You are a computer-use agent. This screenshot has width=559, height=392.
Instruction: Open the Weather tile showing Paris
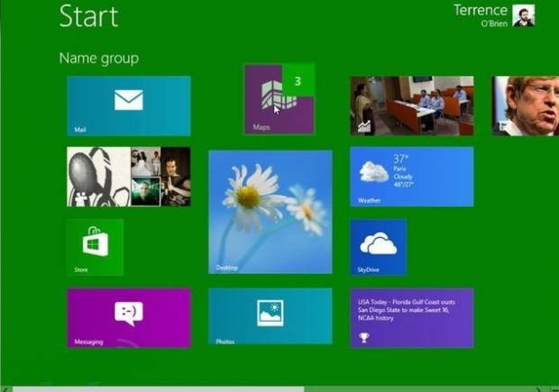click(x=412, y=177)
